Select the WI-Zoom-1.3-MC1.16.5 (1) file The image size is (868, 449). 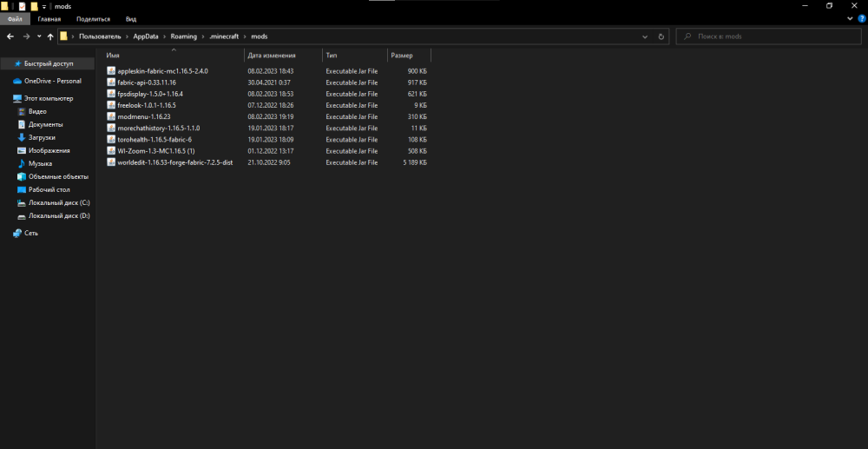(x=156, y=151)
